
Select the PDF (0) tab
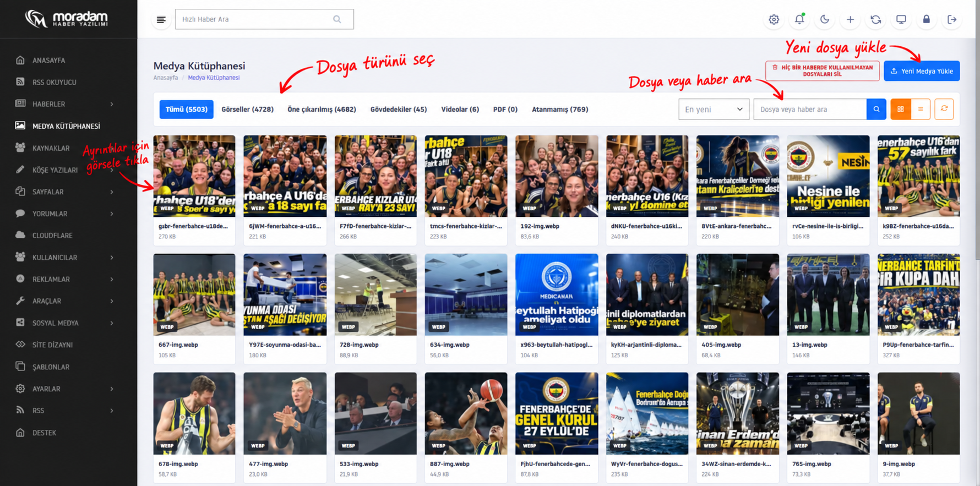[505, 109]
